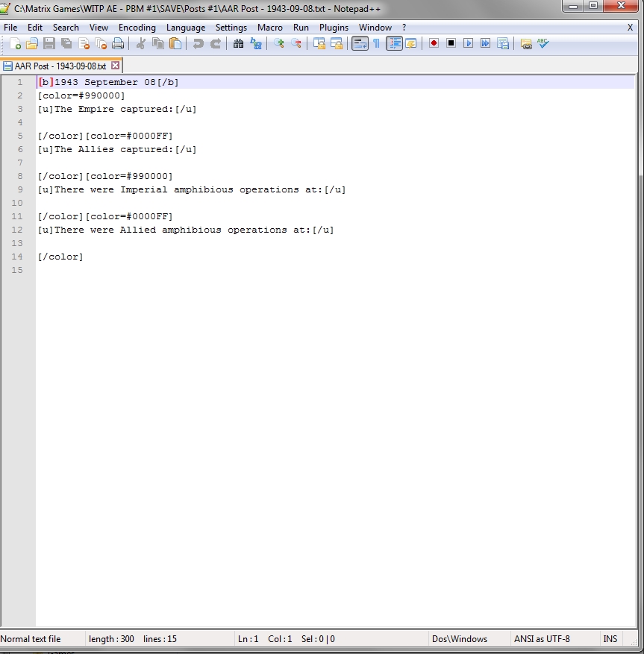
Task: Play the recorded macro with the playback icon
Action: pos(469,43)
